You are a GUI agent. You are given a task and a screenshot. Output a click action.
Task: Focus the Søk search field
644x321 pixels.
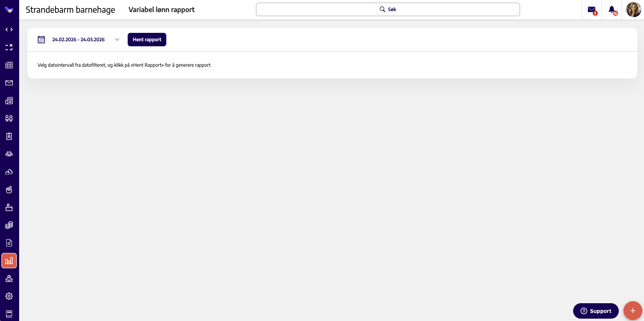point(388,9)
